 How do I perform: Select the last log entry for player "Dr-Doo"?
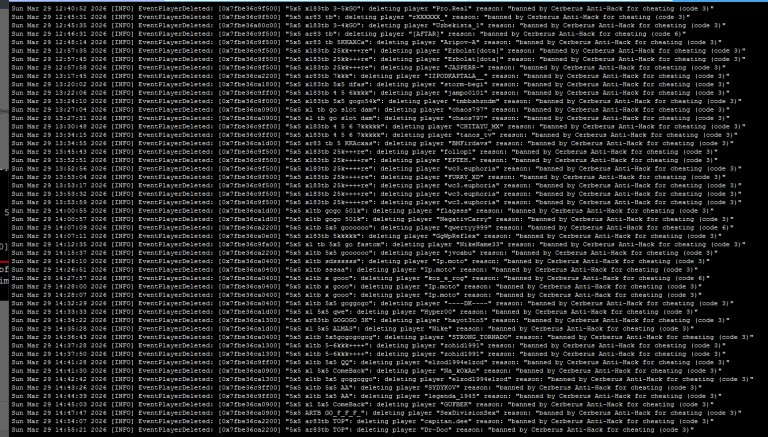tap(353, 430)
